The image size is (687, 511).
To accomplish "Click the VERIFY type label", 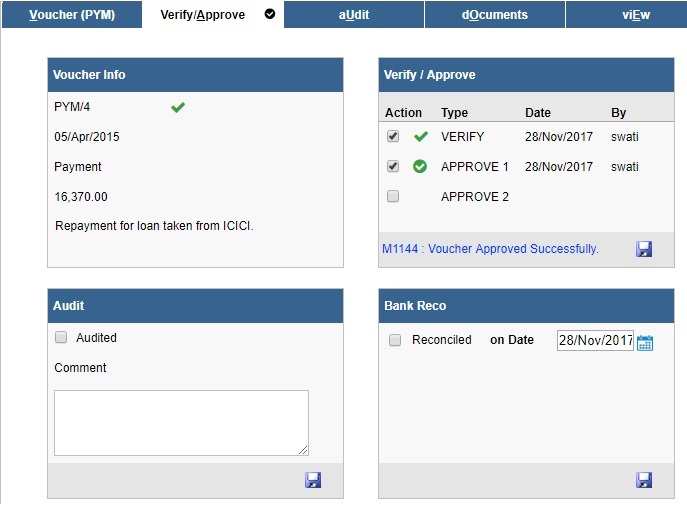I will [x=462, y=137].
